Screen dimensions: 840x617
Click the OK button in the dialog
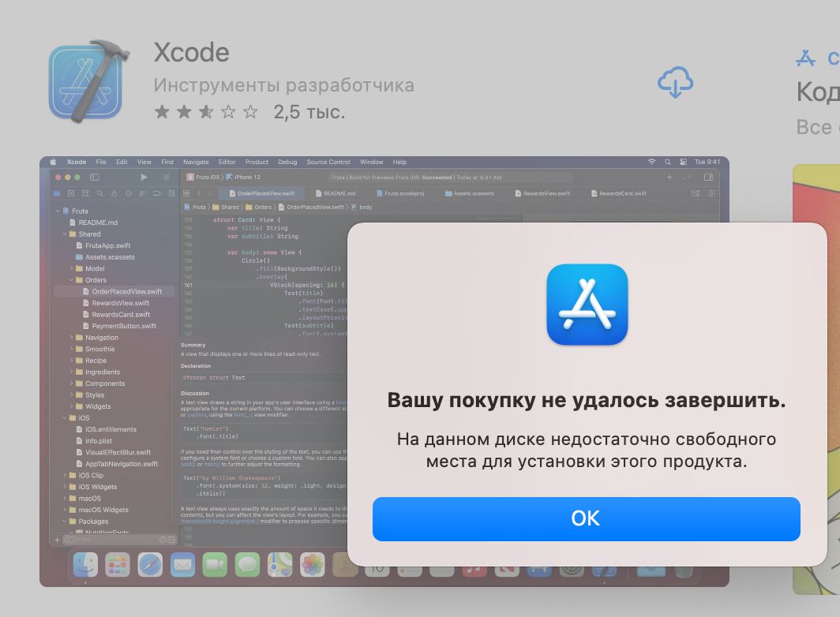click(x=586, y=518)
